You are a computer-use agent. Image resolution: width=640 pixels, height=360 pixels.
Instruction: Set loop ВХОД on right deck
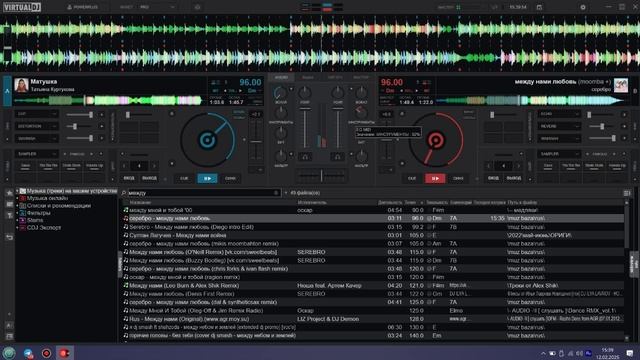(493, 178)
